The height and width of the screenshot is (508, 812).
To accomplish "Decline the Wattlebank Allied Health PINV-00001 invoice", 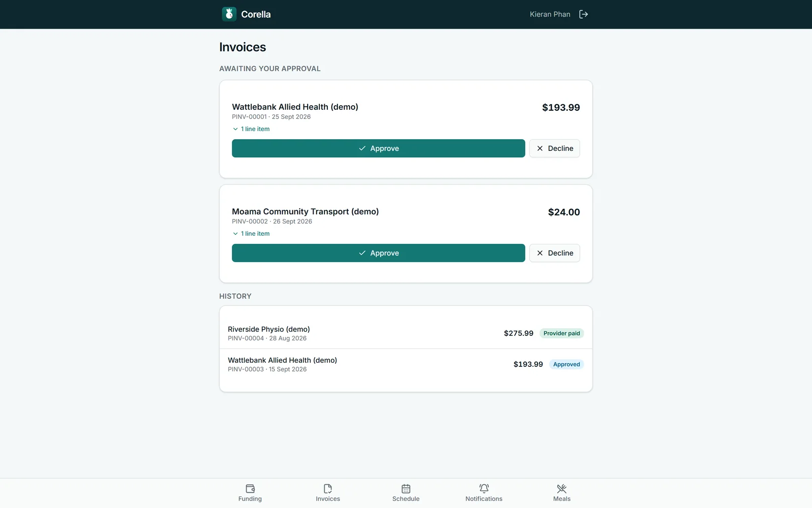I will click(x=555, y=148).
